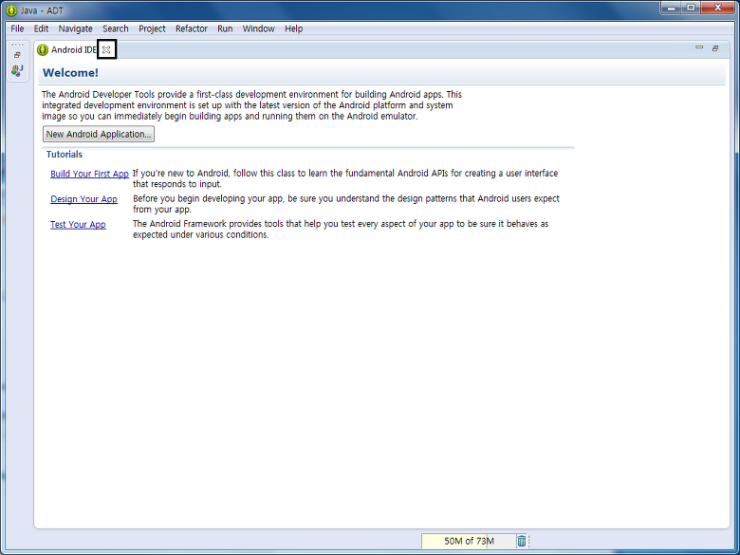Minimize the welcome editor area
The width and height of the screenshot is (740, 555).
click(x=699, y=47)
